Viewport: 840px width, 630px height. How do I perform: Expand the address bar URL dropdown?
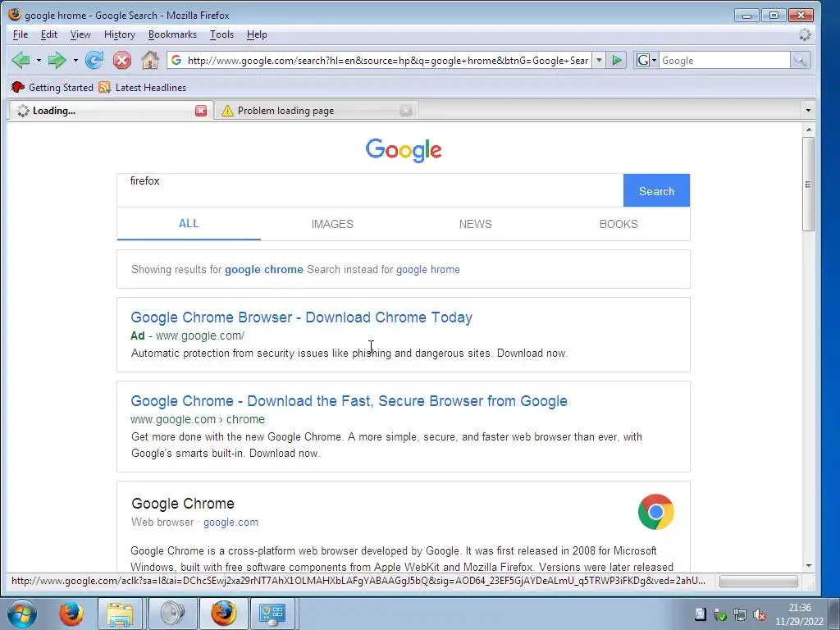[x=599, y=60]
